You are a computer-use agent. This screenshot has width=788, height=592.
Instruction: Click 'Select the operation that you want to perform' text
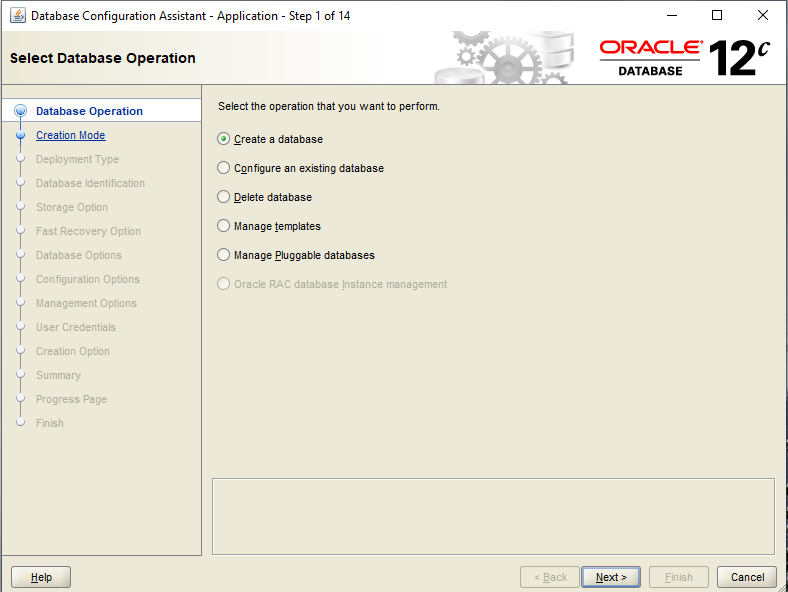329,107
